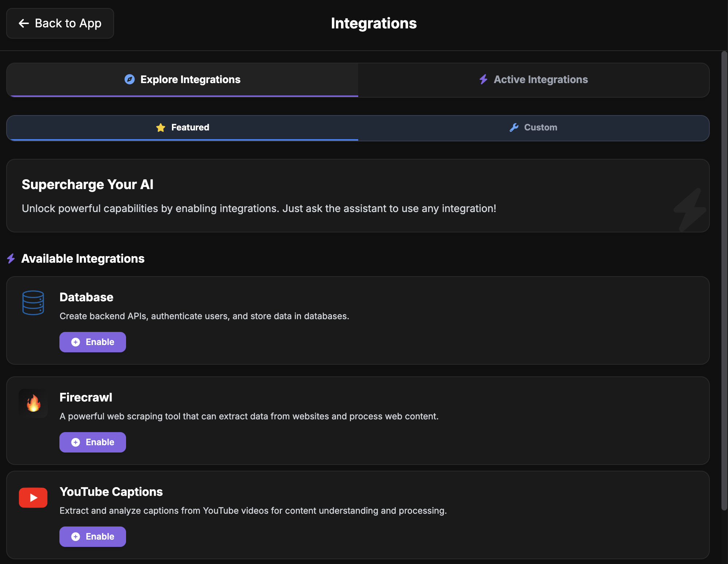Screen dimensions: 728x564
Task: Enable the YouTube Captions integration
Action: point(93,537)
